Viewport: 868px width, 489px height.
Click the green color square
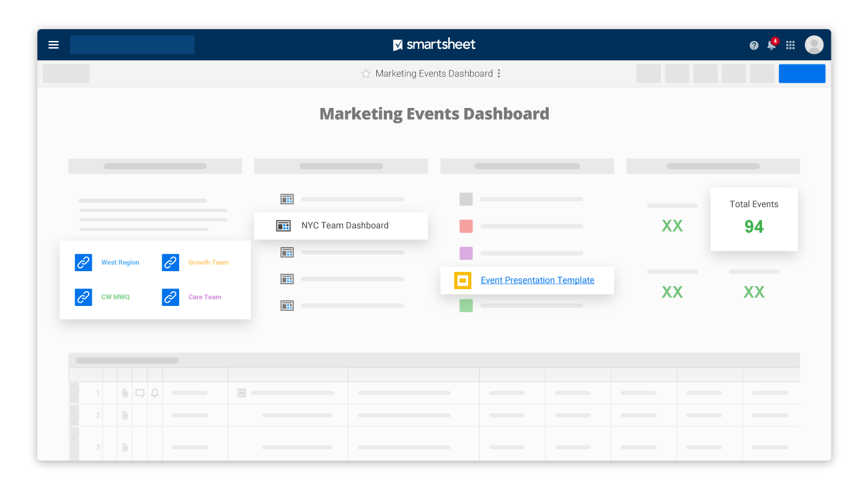466,305
